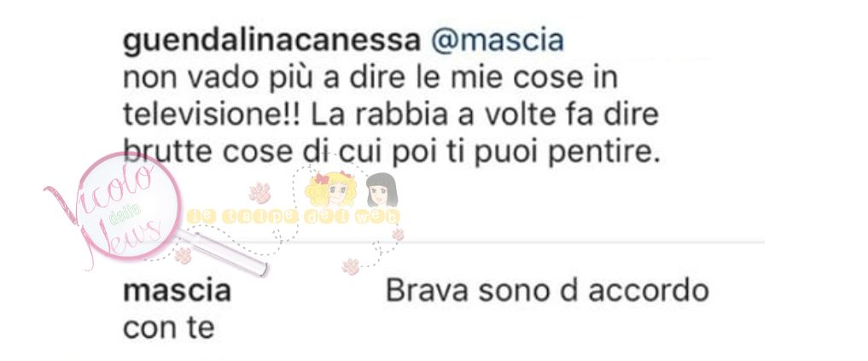
Task: Select the dark-haired cartoon girl avatar
Action: [381, 190]
